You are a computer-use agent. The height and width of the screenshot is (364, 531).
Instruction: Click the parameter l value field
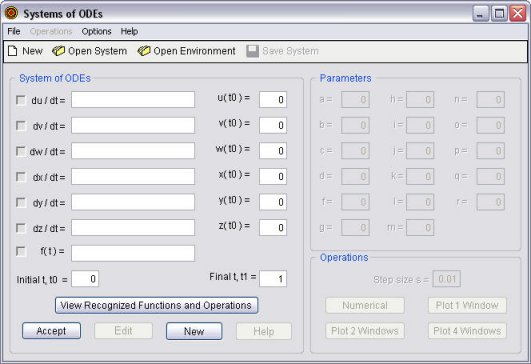[x=420, y=202]
